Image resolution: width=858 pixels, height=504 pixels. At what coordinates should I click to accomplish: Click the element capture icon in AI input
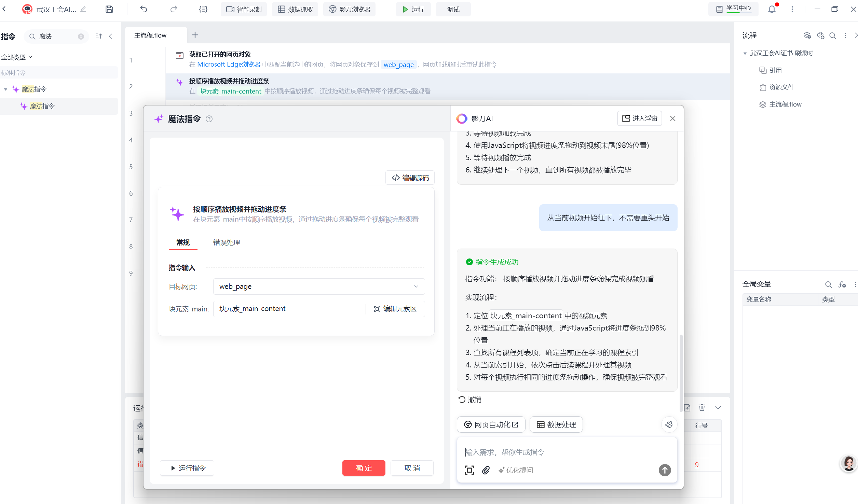pyautogui.click(x=469, y=470)
